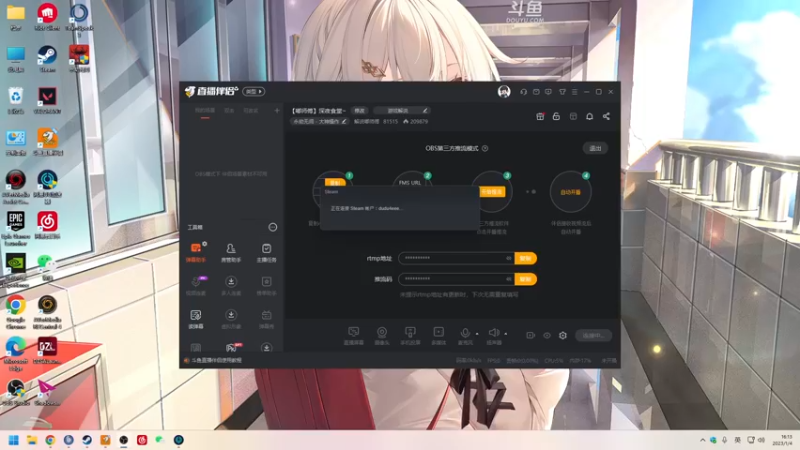Open the skin t-shirt icon in title bar
800x450 pixels.
click(x=562, y=92)
